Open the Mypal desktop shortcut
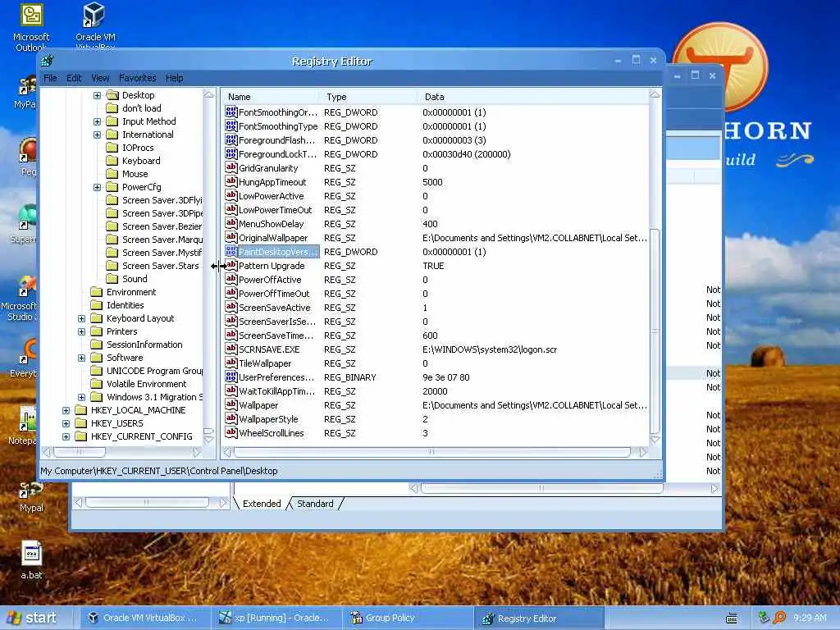840x630 pixels. tap(31, 495)
